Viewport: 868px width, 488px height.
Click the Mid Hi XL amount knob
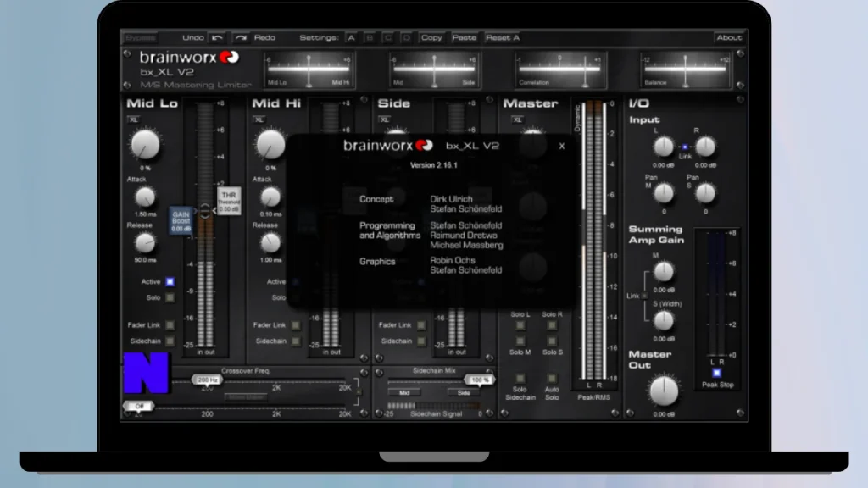tap(270, 144)
